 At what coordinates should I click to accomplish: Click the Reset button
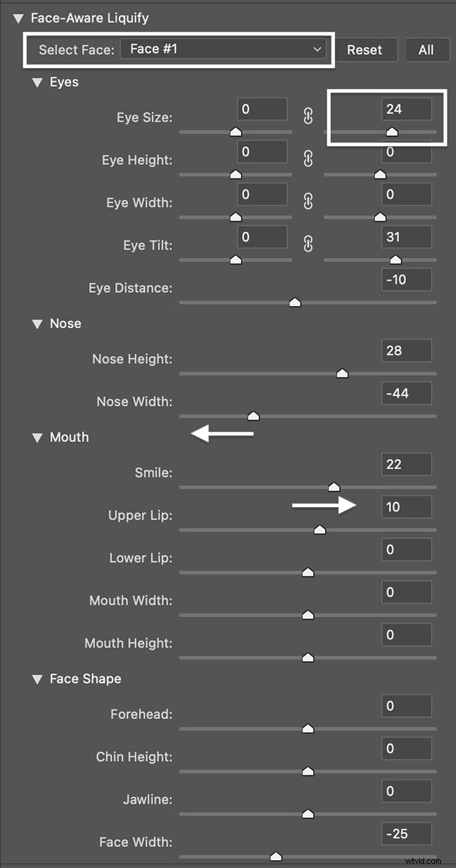366,49
